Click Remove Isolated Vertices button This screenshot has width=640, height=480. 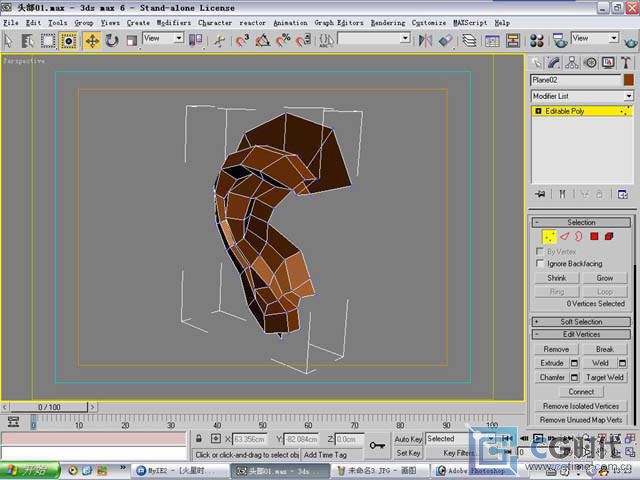pos(581,406)
